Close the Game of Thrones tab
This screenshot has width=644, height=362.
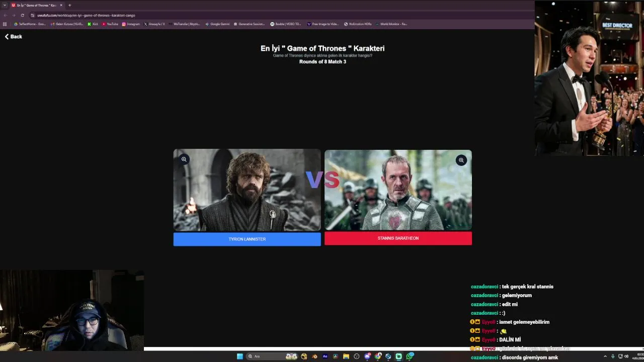point(61,5)
